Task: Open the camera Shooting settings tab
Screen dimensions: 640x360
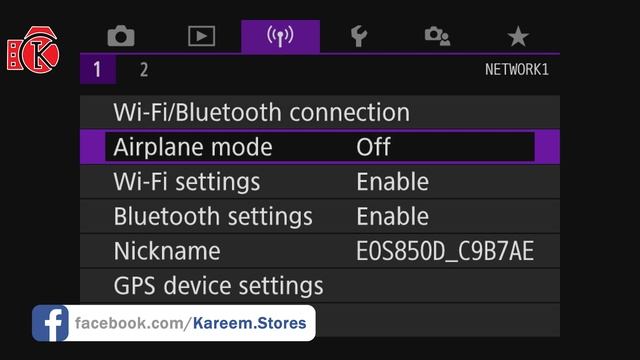Action: click(121, 36)
